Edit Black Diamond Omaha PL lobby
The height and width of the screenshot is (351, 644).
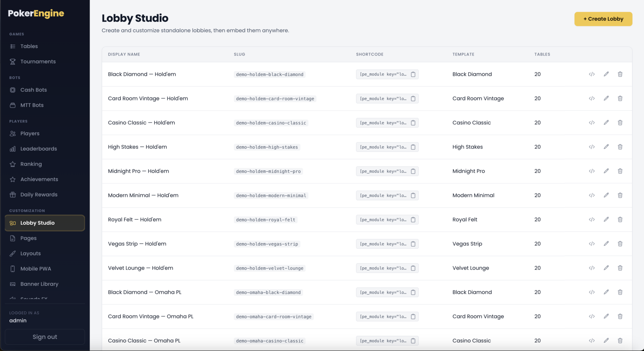[606, 292]
